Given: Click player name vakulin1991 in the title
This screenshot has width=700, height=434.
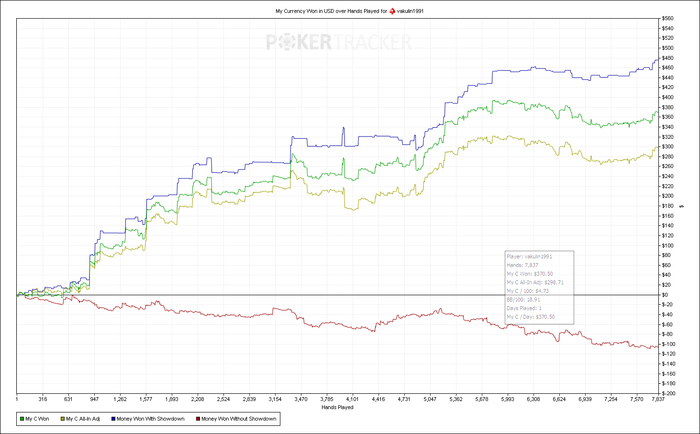Looking at the screenshot, I should pyautogui.click(x=410, y=11).
